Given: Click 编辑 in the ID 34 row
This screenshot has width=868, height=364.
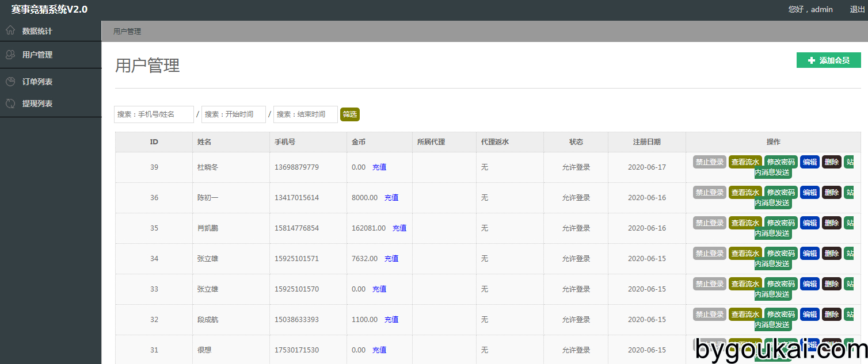Looking at the screenshot, I should pyautogui.click(x=810, y=254).
